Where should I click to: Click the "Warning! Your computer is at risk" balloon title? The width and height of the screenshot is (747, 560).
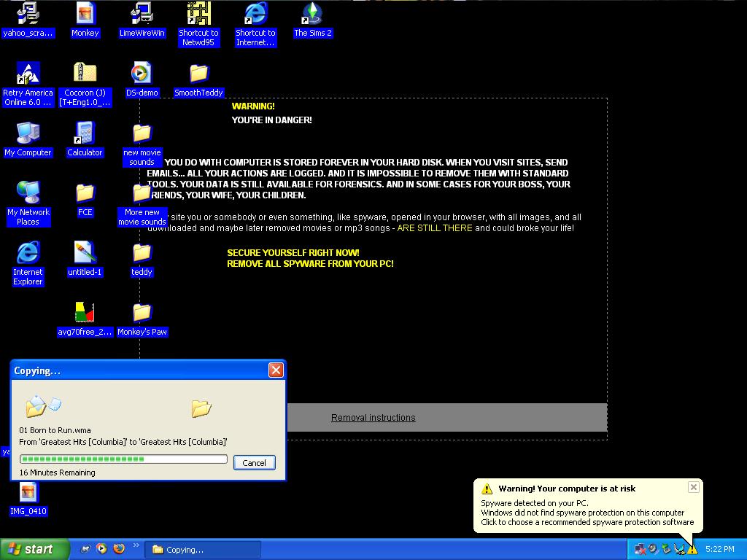[x=567, y=489]
